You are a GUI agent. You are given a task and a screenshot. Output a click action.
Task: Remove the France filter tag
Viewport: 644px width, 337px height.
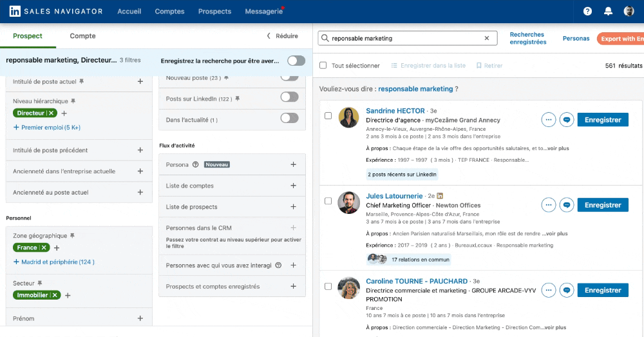coord(44,247)
